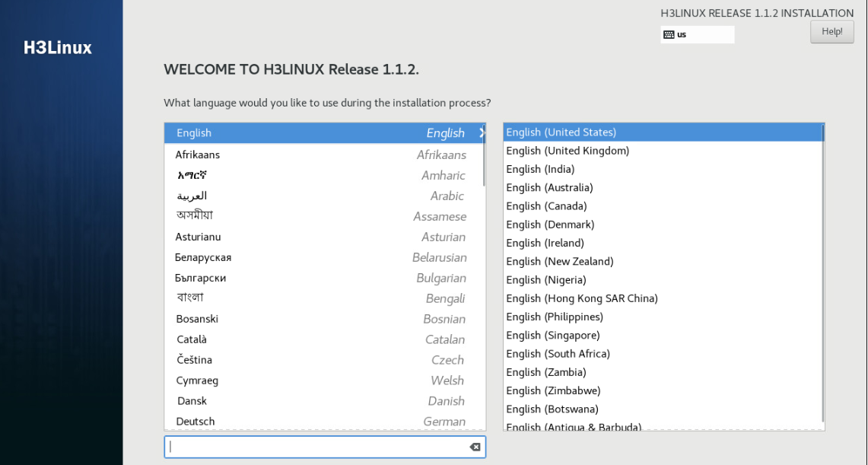Select Dansk language row
Viewport: 868px width, 465px height.
325,400
